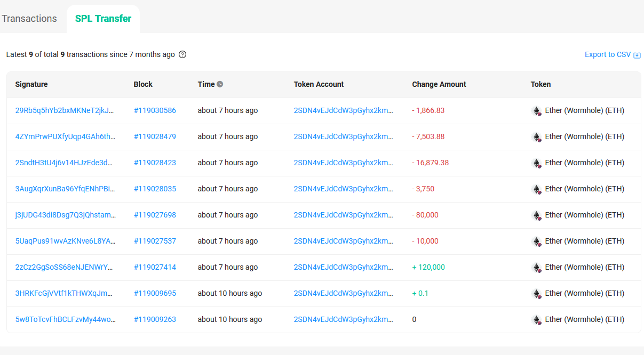Click Ether (Wormhole) (ETH) in +0.1 row
This screenshot has width=644, height=355.
click(585, 293)
